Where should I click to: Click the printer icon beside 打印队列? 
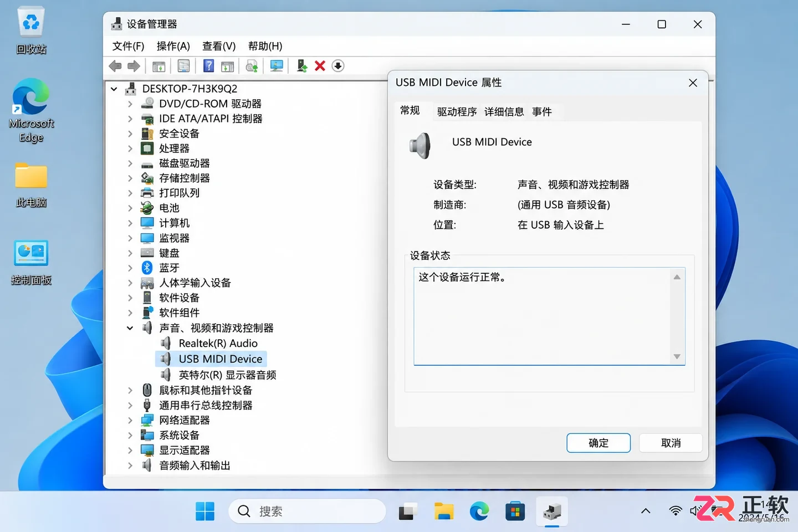147,193
